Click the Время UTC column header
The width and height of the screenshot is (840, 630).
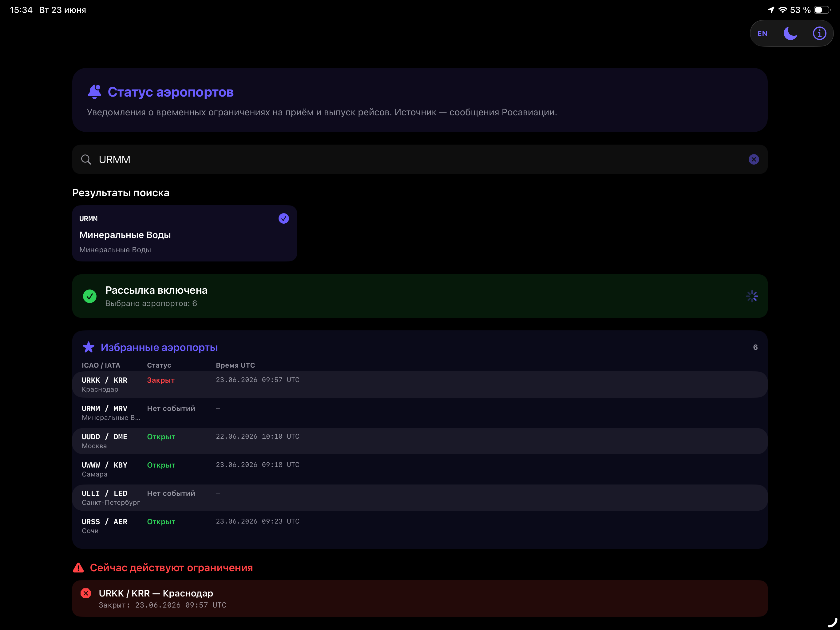point(236,365)
